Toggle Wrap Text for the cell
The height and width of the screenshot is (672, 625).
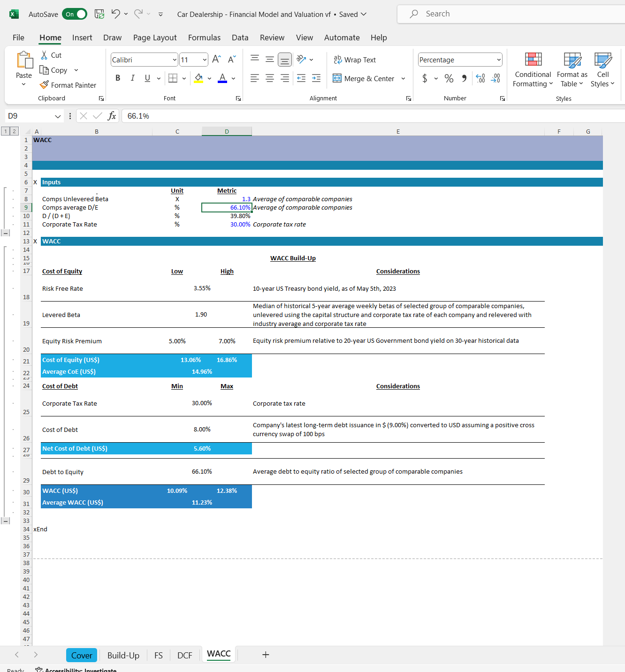(x=355, y=60)
